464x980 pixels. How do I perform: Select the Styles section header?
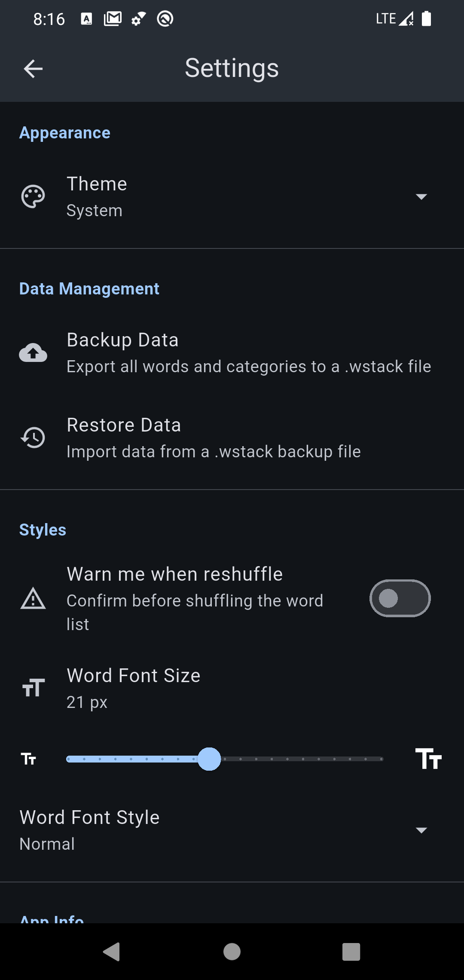click(x=42, y=530)
